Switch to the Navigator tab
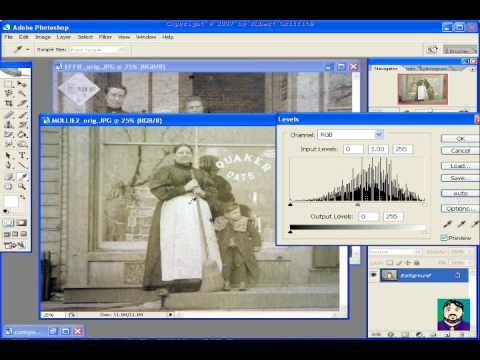480x360 pixels. coord(386,69)
